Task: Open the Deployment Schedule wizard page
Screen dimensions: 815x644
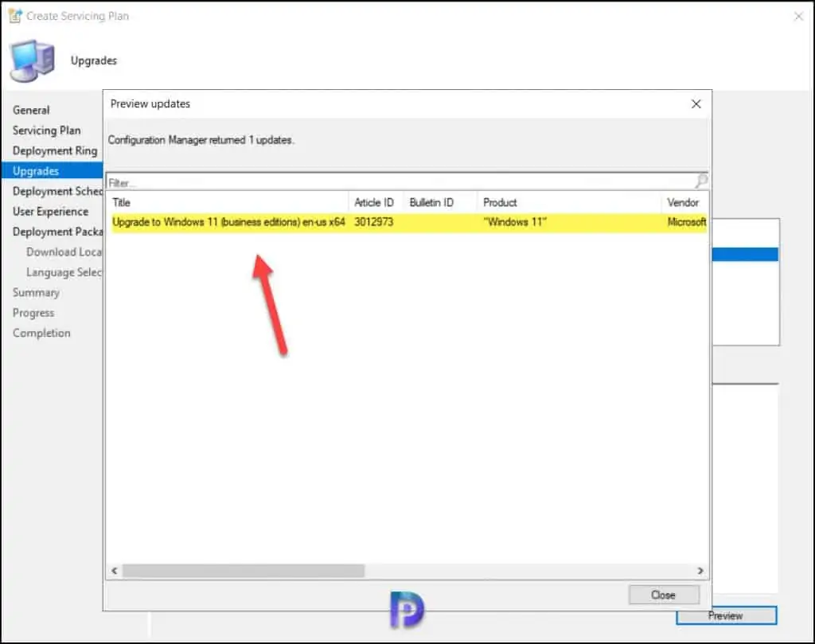Action: 57,191
